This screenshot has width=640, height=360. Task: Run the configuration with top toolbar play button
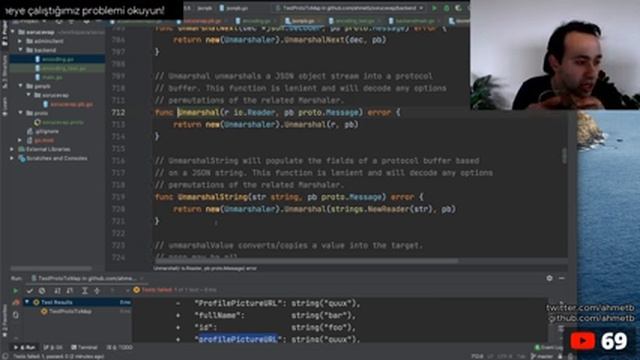point(434,8)
